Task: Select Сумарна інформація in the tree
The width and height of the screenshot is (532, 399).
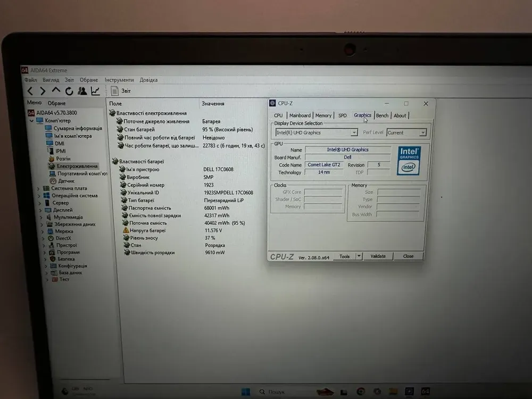Action: pos(78,128)
